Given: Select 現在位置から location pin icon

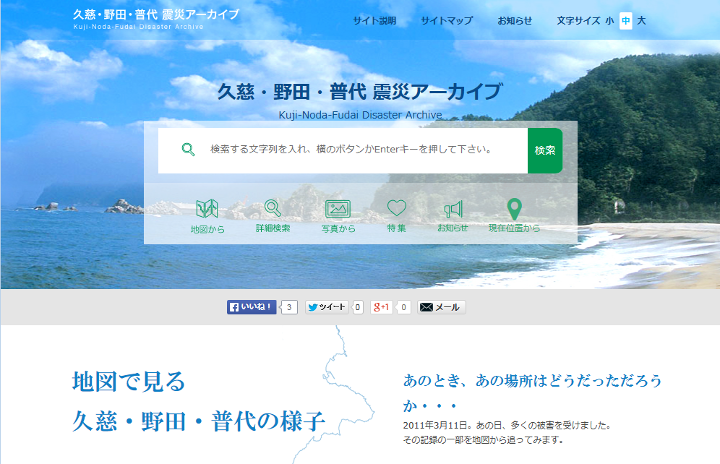Looking at the screenshot, I should 514,210.
